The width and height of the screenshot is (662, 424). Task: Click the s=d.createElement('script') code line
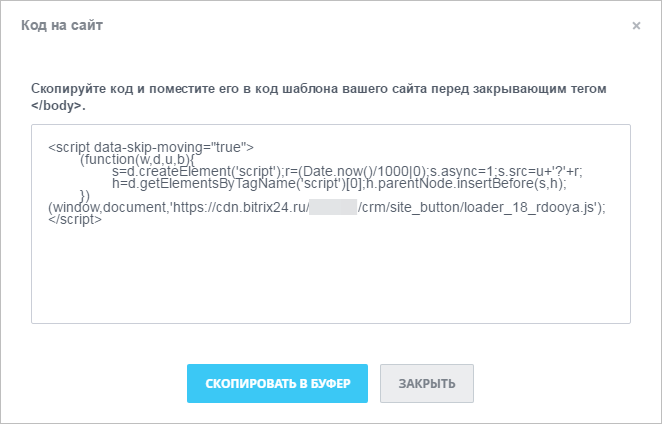coord(347,171)
